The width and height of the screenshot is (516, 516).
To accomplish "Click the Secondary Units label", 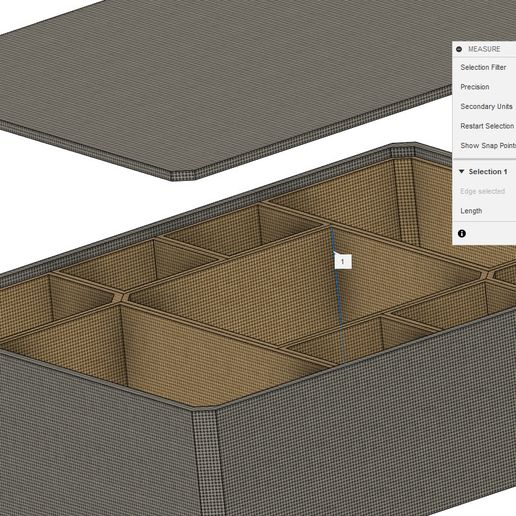I will (486, 107).
